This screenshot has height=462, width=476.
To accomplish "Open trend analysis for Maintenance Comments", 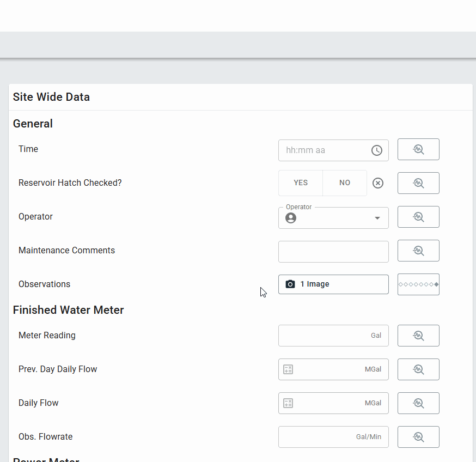I will (418, 251).
